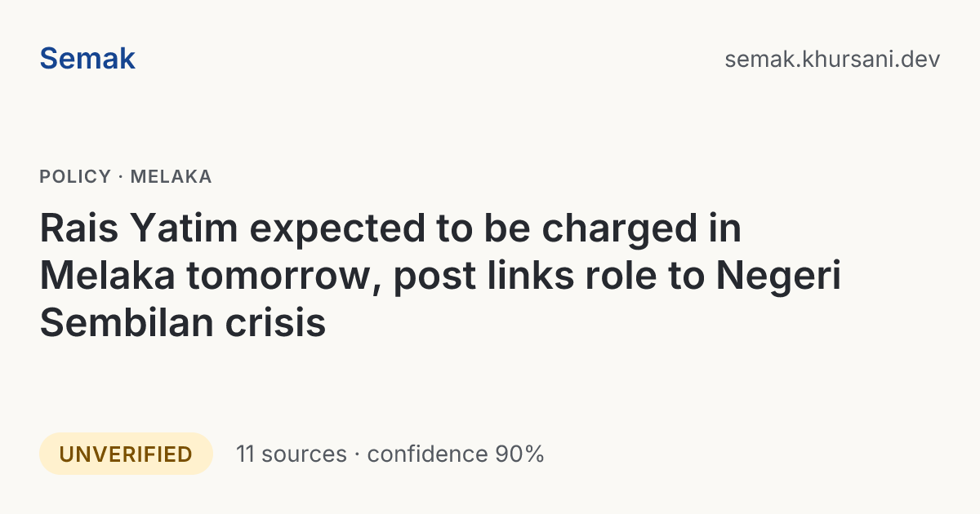This screenshot has height=514, width=980.
Task: Click the confidence 90% indicator
Action: (456, 454)
